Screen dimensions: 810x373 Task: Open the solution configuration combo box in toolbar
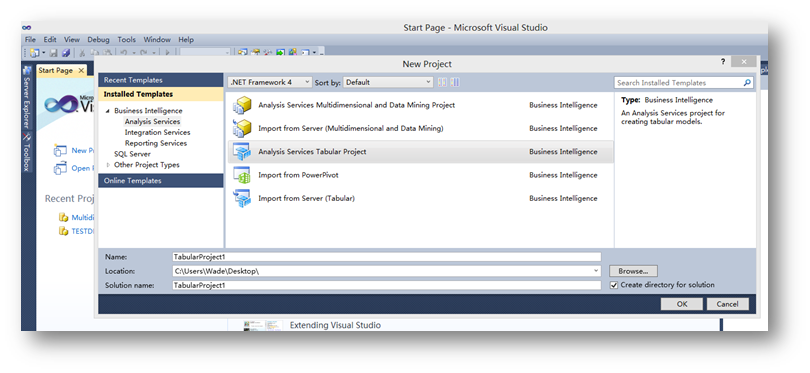[x=205, y=53]
